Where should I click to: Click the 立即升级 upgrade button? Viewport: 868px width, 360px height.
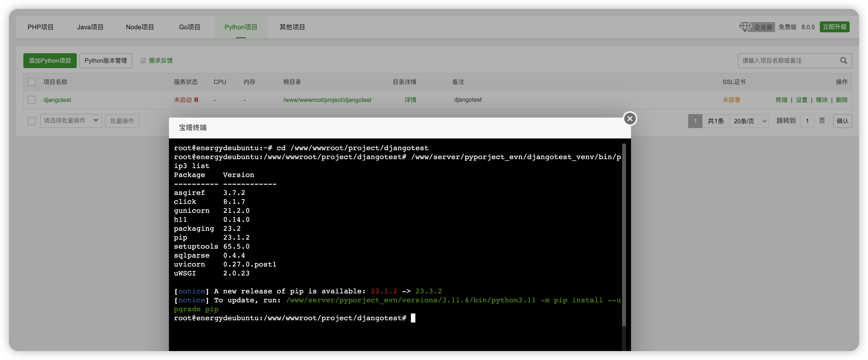pyautogui.click(x=834, y=27)
